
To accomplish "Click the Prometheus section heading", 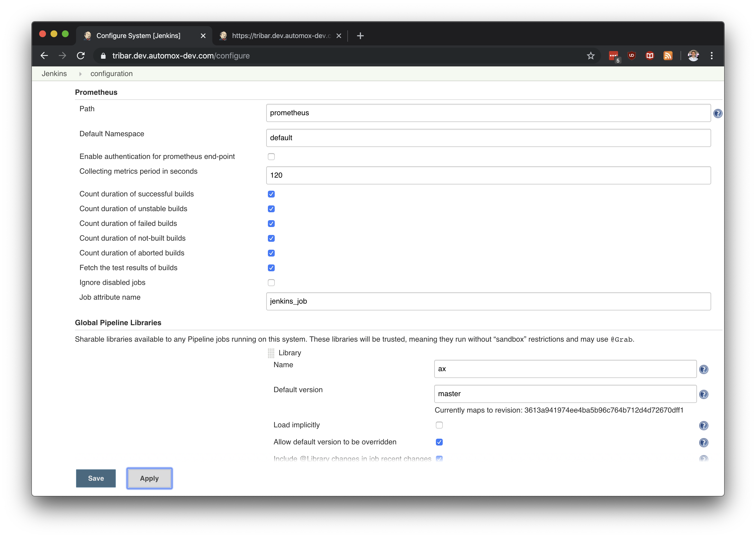I will tap(96, 92).
